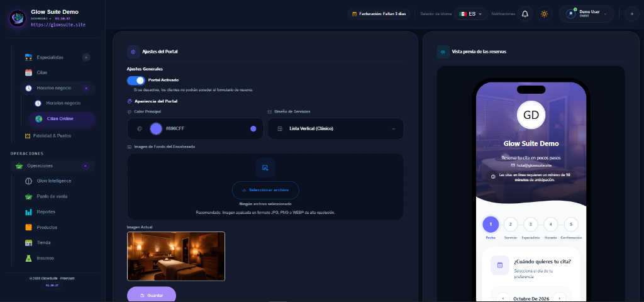Navigate to Reportes
Screen dimensions: 644x302
coord(46,212)
